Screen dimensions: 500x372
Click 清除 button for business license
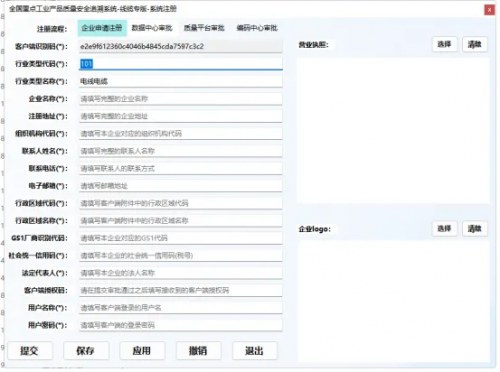(x=475, y=44)
